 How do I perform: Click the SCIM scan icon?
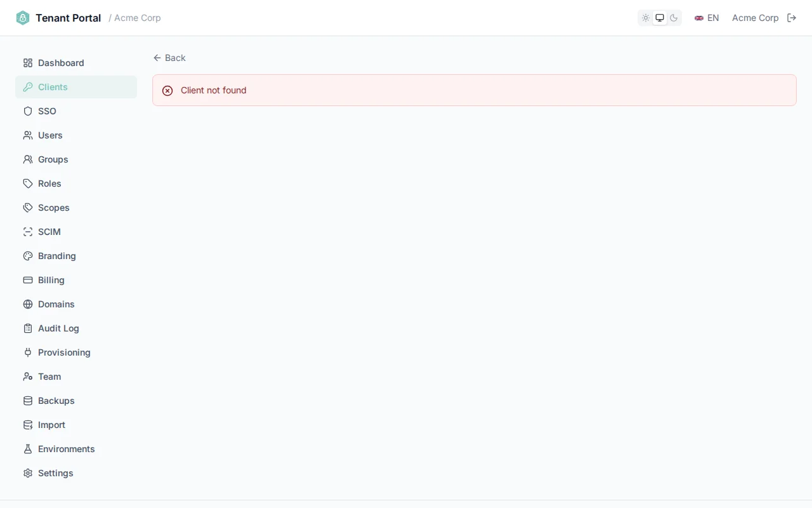coord(28,232)
